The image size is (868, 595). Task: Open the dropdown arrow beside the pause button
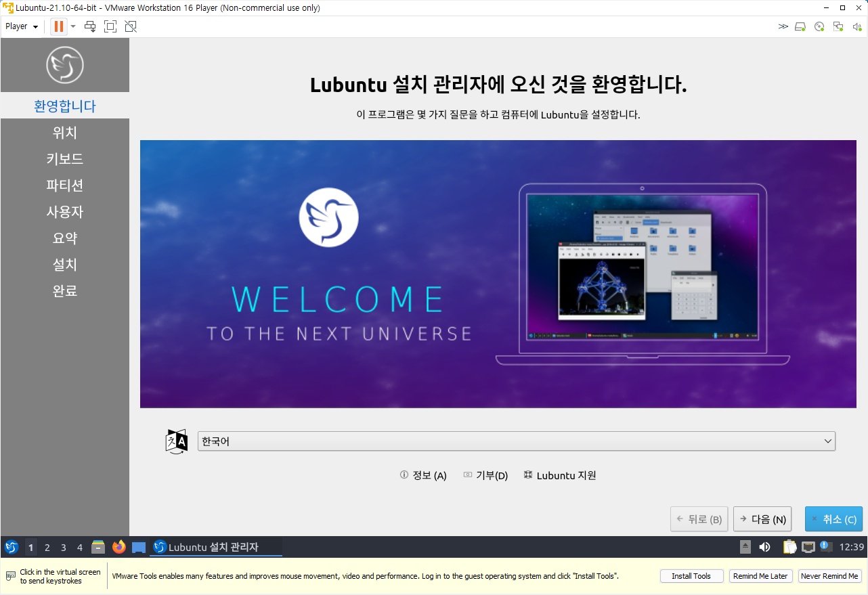[x=73, y=26]
